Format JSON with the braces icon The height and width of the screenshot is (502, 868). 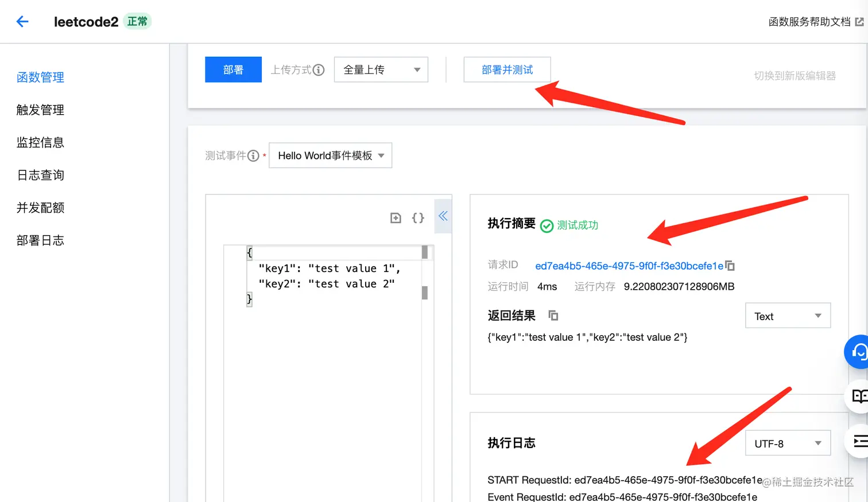(x=418, y=217)
